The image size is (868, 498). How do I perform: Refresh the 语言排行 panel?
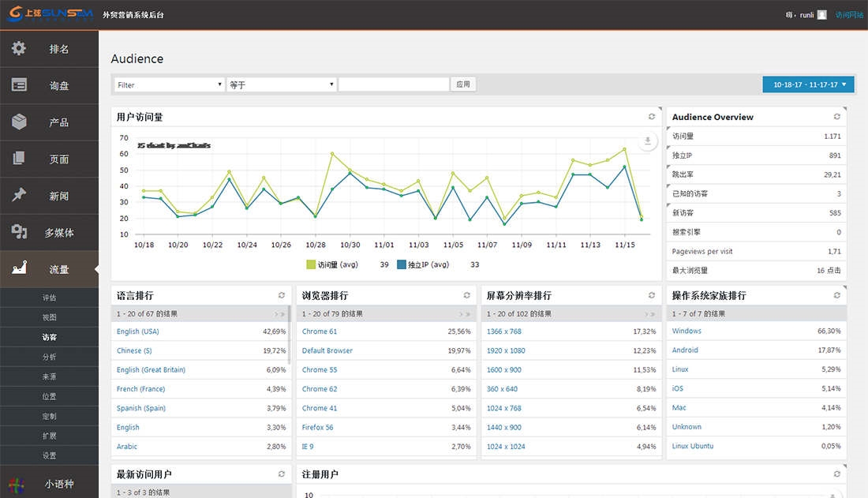[x=281, y=295]
